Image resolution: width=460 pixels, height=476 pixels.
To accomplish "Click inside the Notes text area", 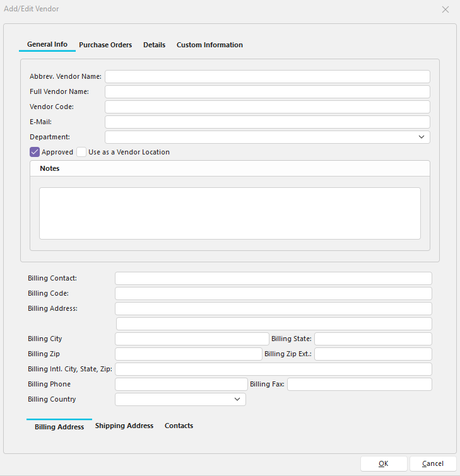I will 230,213.
